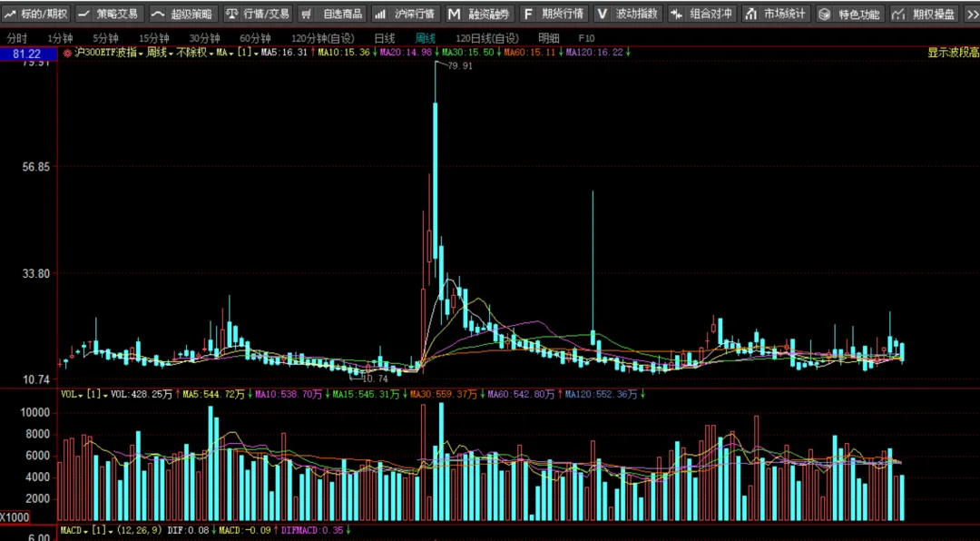Switch to the 15分钟 tab
The height and width of the screenshot is (541, 980).
tap(153, 39)
